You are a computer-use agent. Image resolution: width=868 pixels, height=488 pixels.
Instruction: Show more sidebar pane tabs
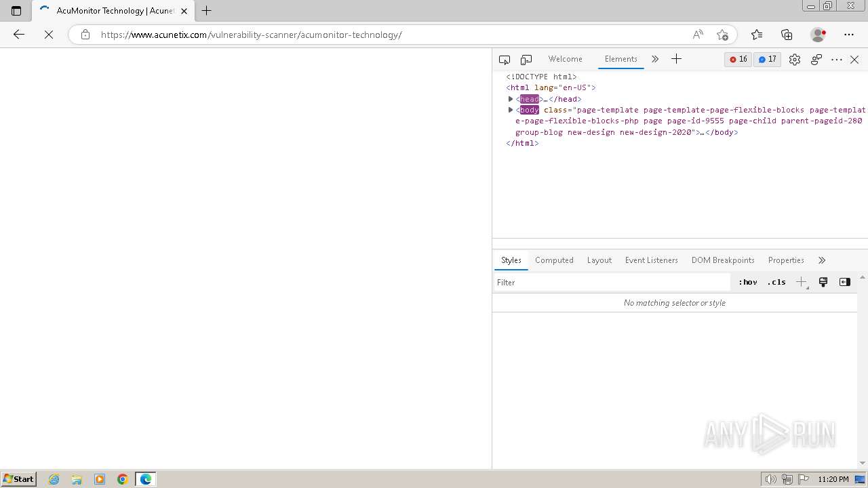(822, 260)
